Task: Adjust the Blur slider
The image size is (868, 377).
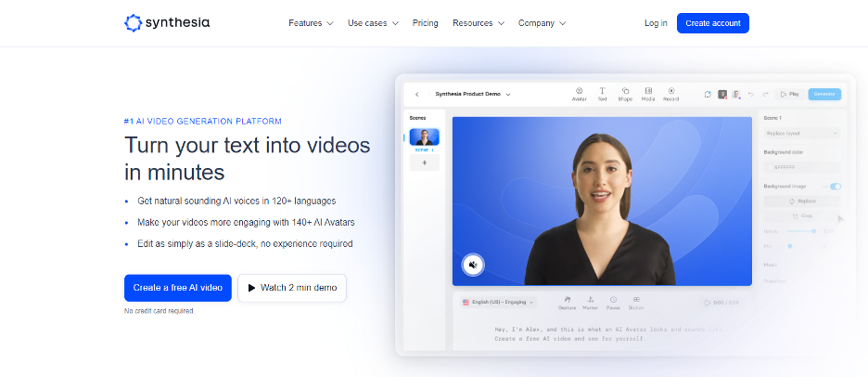Action: (x=790, y=245)
